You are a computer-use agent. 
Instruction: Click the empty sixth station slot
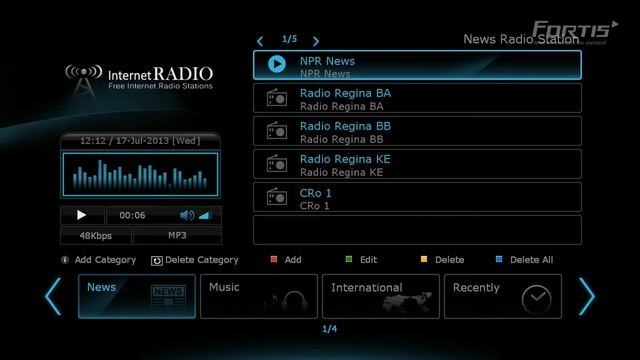[417, 230]
